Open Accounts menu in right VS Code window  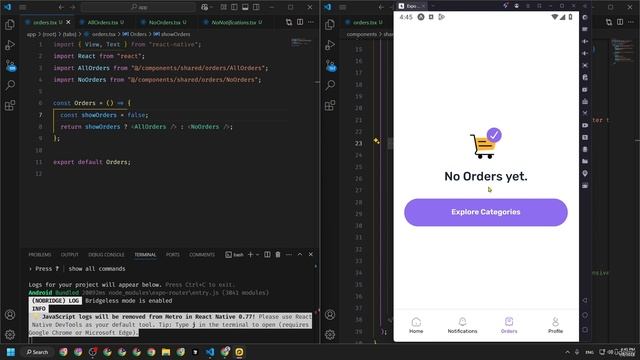330,315
